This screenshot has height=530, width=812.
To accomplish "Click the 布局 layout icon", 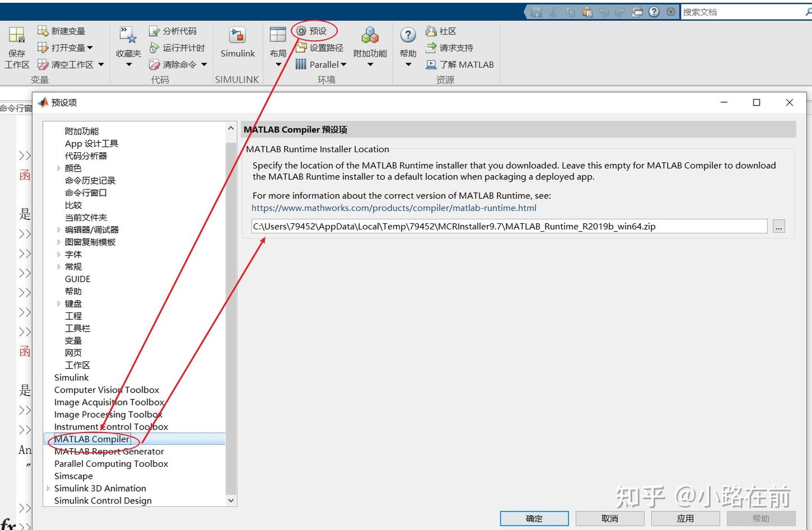I will tap(278, 35).
